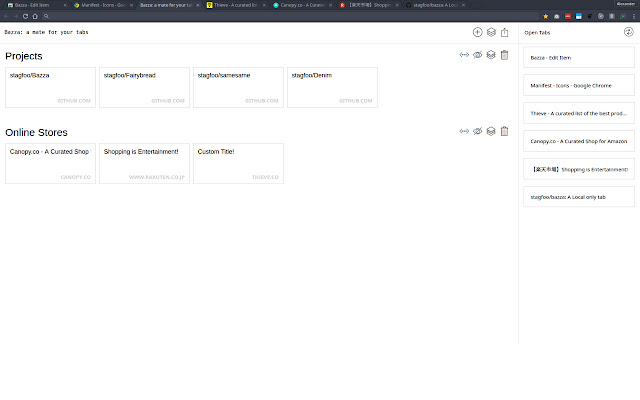Select 'Bazza - Edit Item' in Open Tabs list
Viewport: 640px width, 400px height.
click(579, 58)
